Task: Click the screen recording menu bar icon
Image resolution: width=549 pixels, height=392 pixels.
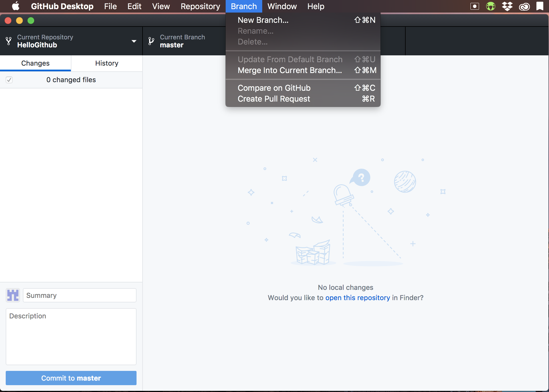Action: (474, 6)
